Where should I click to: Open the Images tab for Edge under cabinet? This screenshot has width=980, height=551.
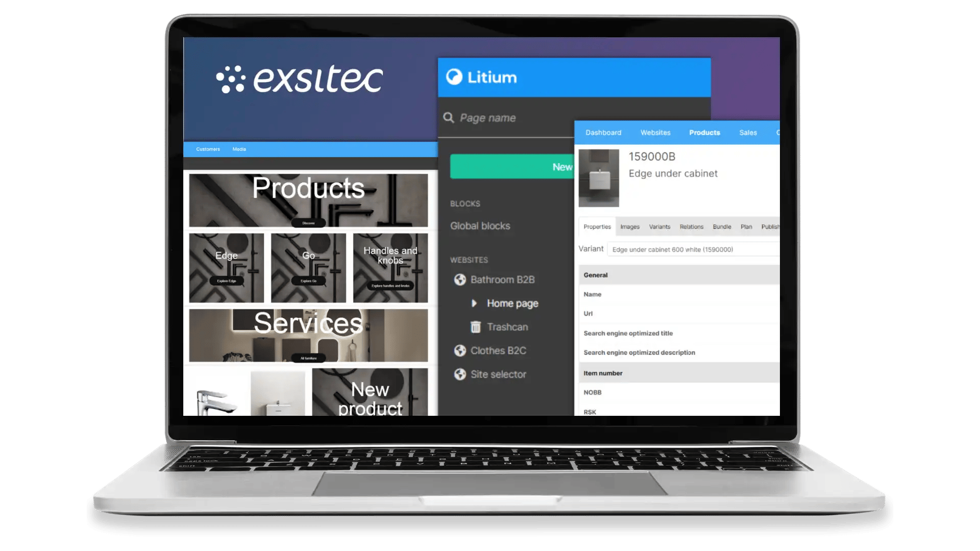(x=629, y=226)
